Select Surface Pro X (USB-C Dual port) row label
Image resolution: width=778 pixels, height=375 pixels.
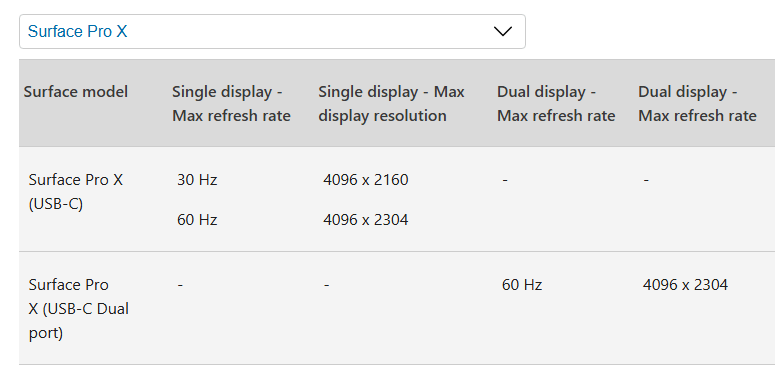click(78, 309)
